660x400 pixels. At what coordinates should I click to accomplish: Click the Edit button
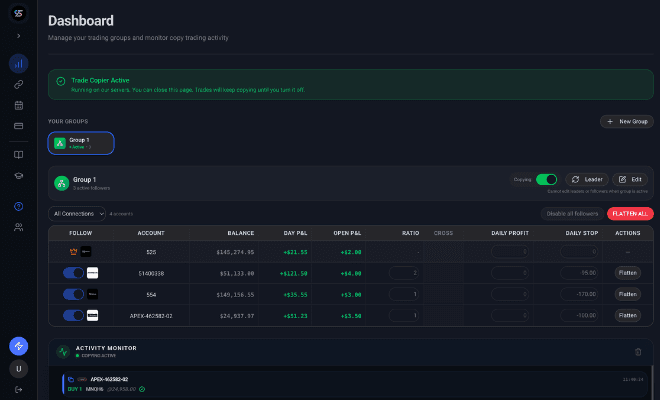(630, 180)
